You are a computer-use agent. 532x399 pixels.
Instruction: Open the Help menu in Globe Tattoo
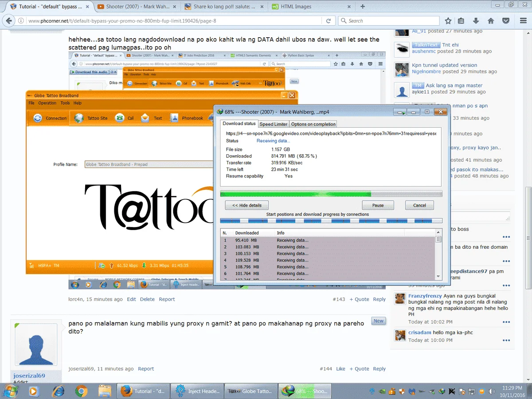point(78,103)
